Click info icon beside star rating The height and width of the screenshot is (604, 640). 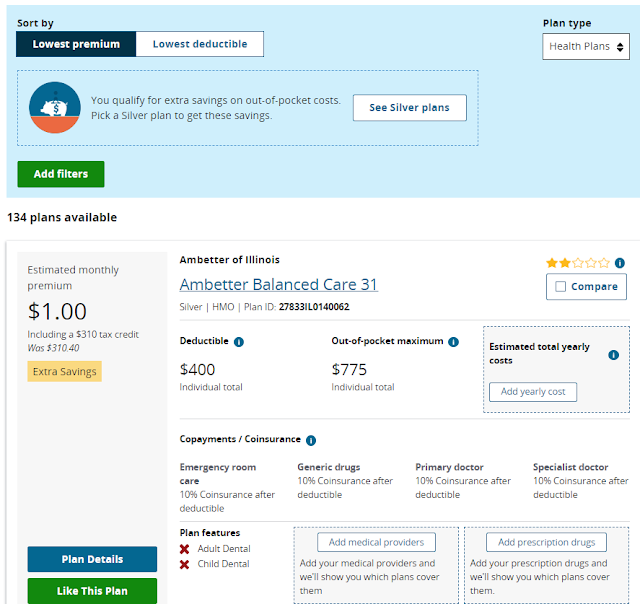click(x=620, y=263)
